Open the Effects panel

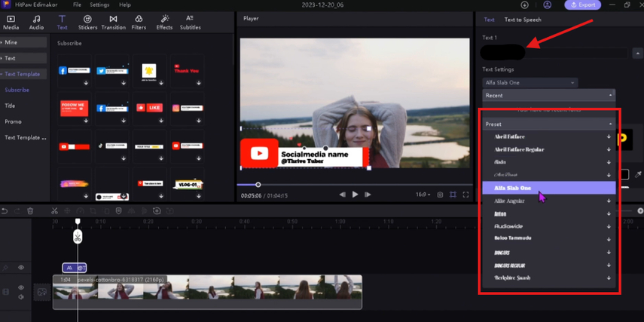[164, 23]
